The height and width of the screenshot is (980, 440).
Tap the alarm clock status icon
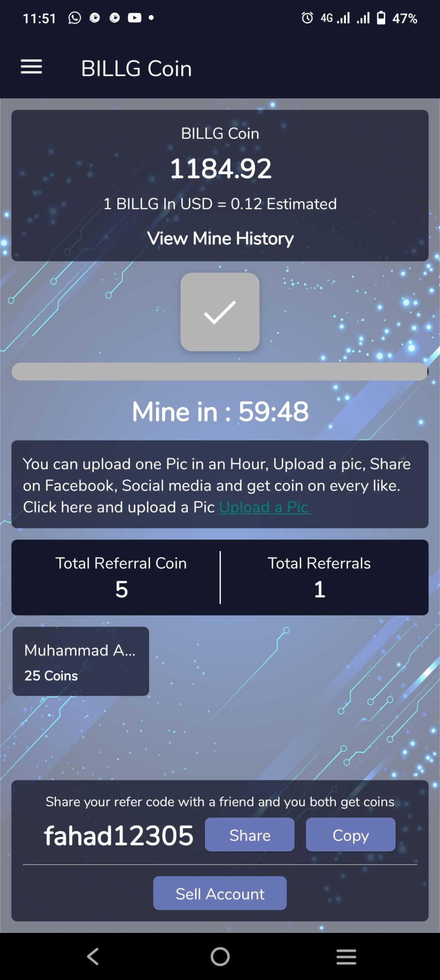pyautogui.click(x=307, y=18)
